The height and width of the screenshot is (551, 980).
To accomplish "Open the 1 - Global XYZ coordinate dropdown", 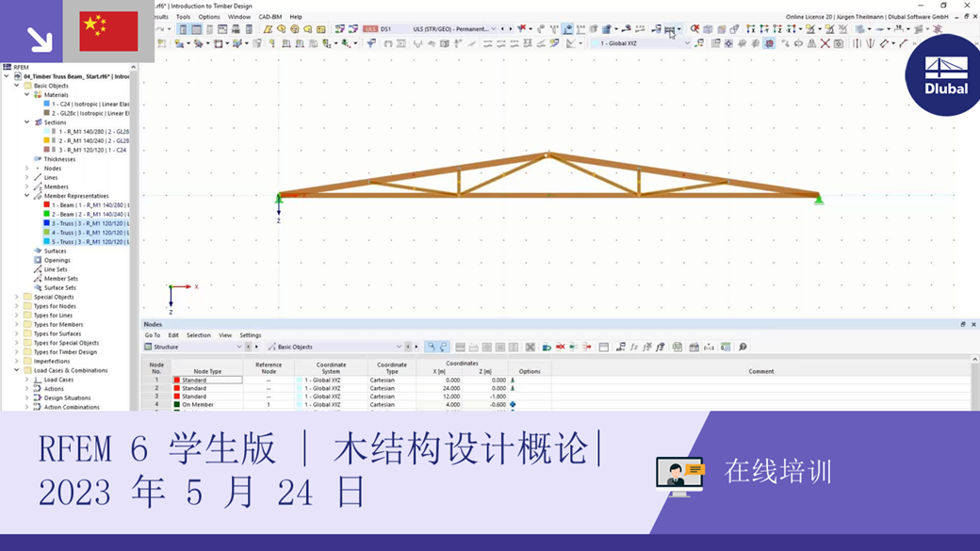I will [687, 43].
